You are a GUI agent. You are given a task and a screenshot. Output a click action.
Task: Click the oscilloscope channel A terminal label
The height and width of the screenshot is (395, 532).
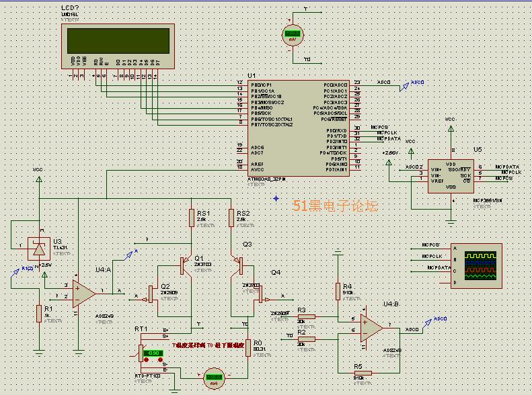pyautogui.click(x=455, y=249)
